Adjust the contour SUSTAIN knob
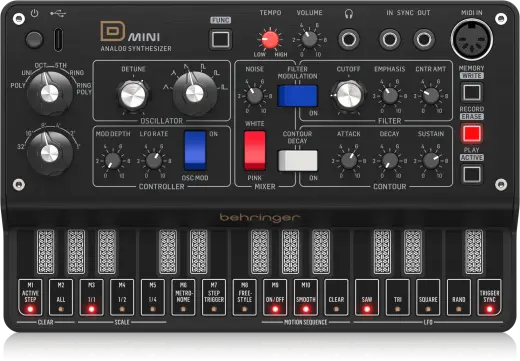 [x=431, y=161]
